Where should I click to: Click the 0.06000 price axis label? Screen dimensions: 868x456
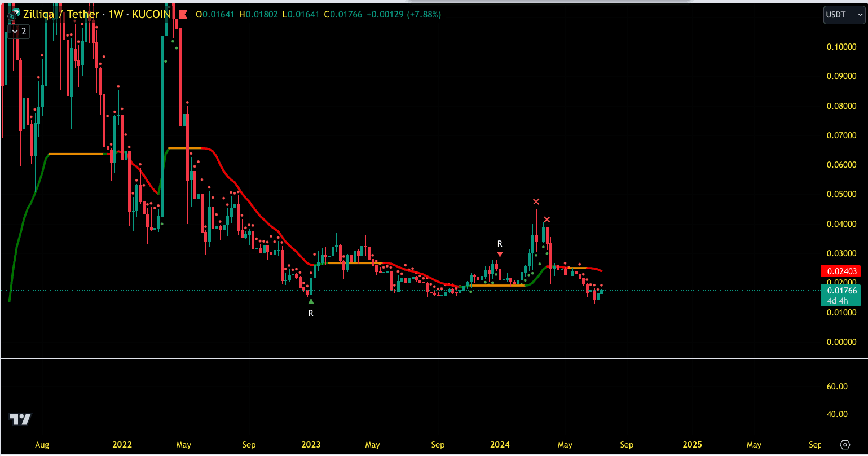tap(841, 165)
